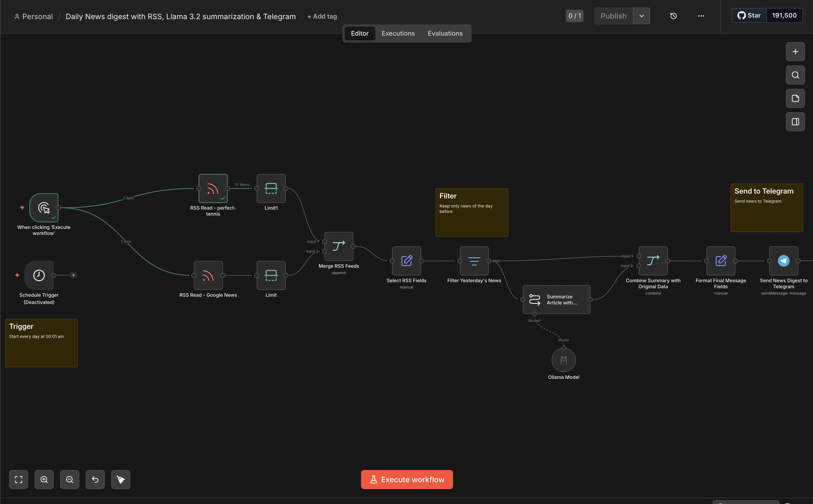Select the Trigger sticky note

pos(41,343)
